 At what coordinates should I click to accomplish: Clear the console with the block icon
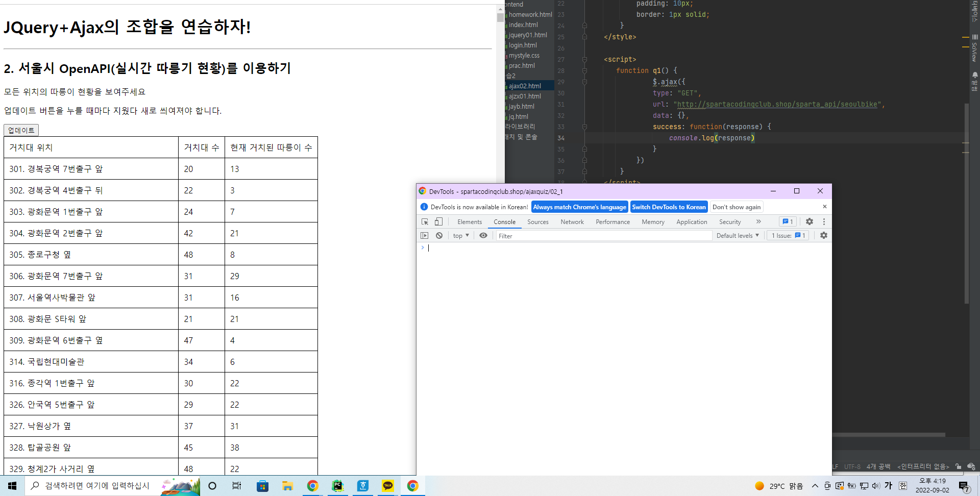pos(439,235)
